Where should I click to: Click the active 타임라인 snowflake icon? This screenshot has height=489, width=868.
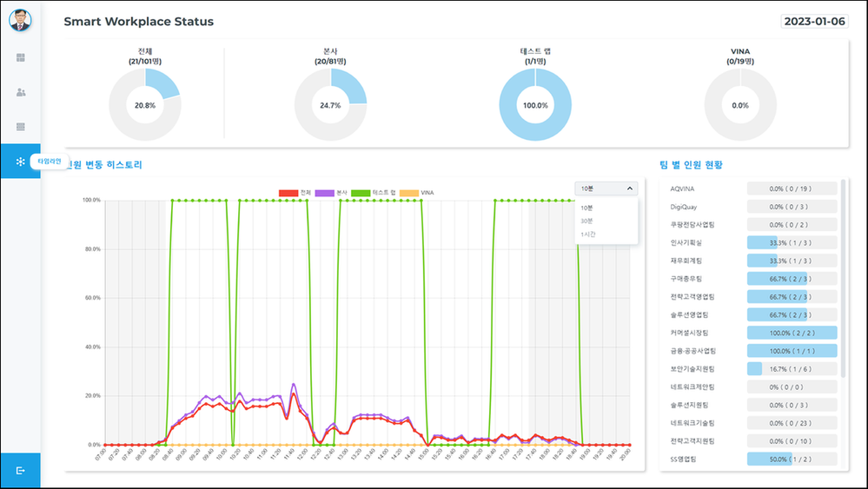tap(20, 162)
